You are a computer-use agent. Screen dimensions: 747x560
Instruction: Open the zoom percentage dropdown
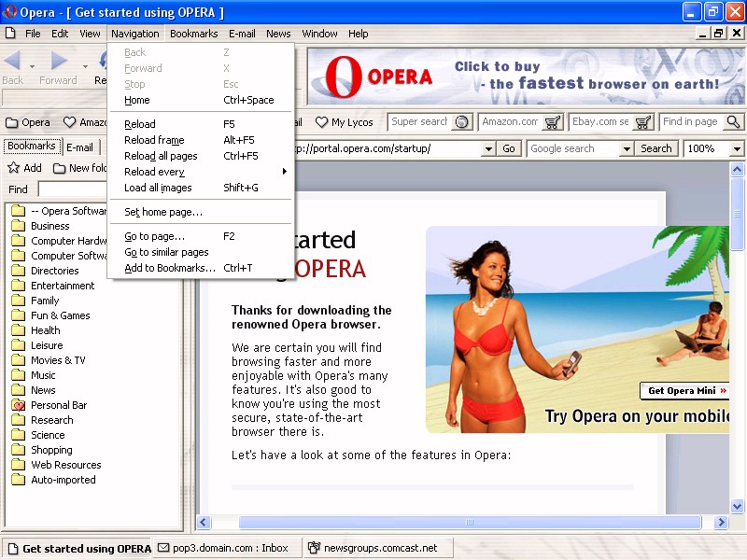[x=737, y=148]
